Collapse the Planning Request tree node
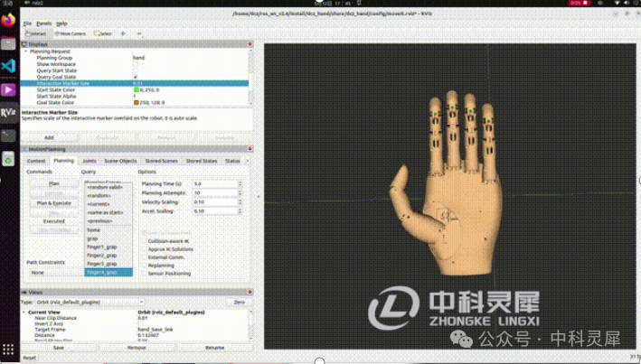 (26, 51)
